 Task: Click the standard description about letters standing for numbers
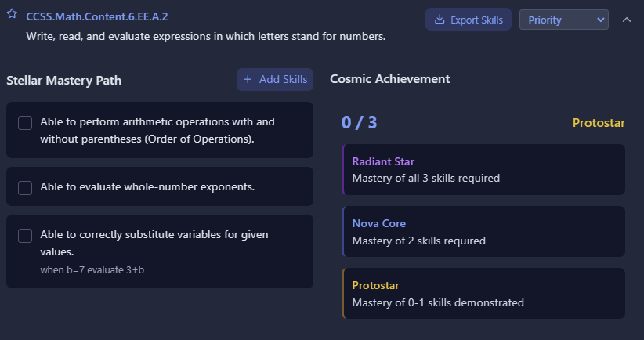coord(205,36)
